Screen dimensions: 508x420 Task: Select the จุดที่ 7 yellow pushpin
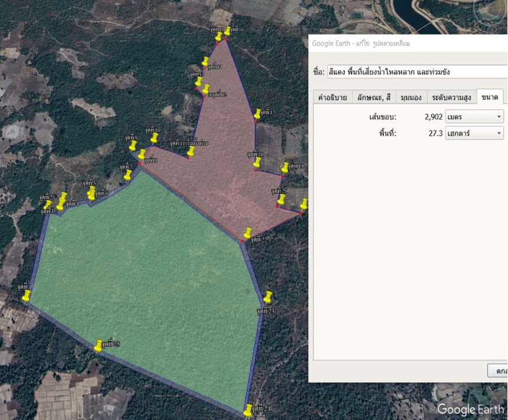pyautogui.click(x=128, y=175)
